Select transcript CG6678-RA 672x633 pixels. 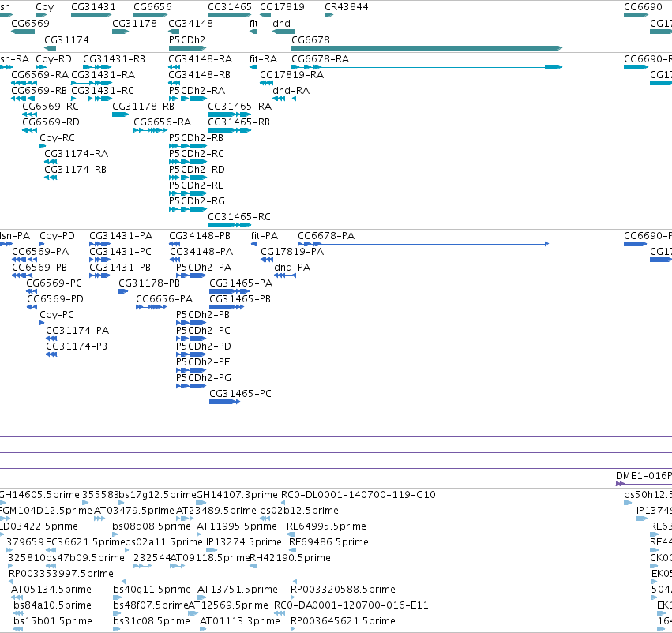coord(320,58)
